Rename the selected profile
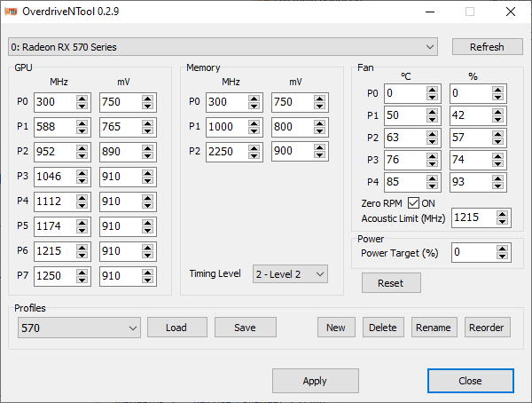Image resolution: width=532 pixels, height=403 pixels. (434, 328)
